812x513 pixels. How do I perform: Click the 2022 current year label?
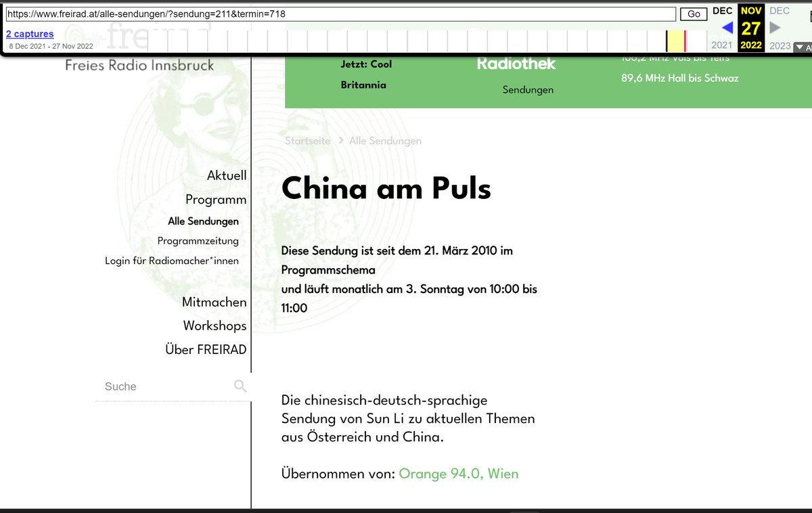pyautogui.click(x=750, y=45)
